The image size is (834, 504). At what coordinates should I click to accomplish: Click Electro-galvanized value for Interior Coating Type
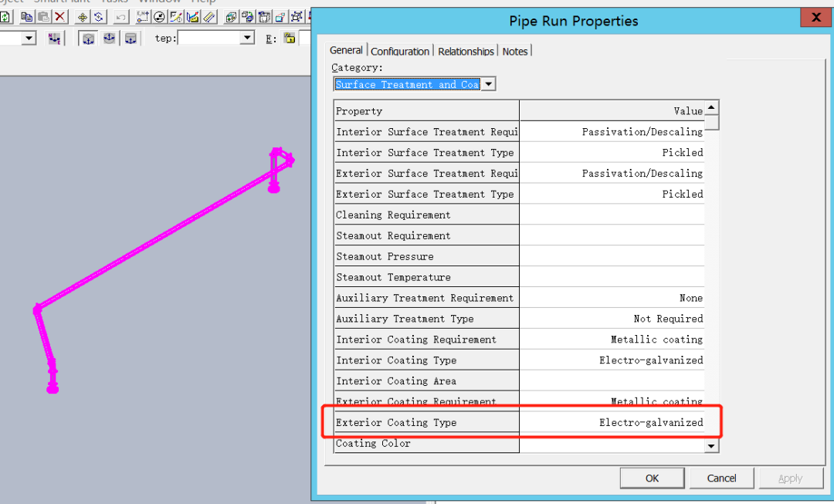click(x=612, y=360)
